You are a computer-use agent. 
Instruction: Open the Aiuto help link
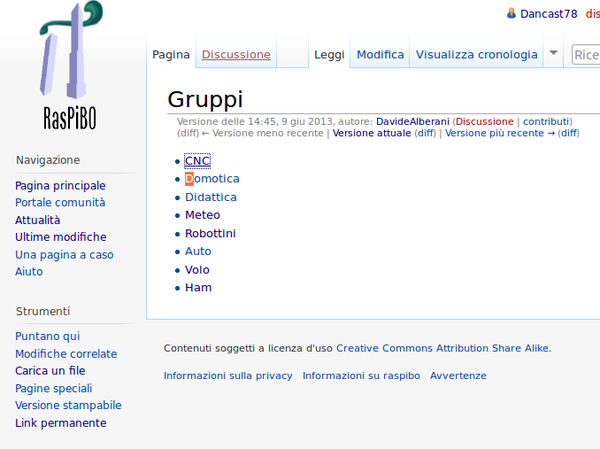[29, 271]
